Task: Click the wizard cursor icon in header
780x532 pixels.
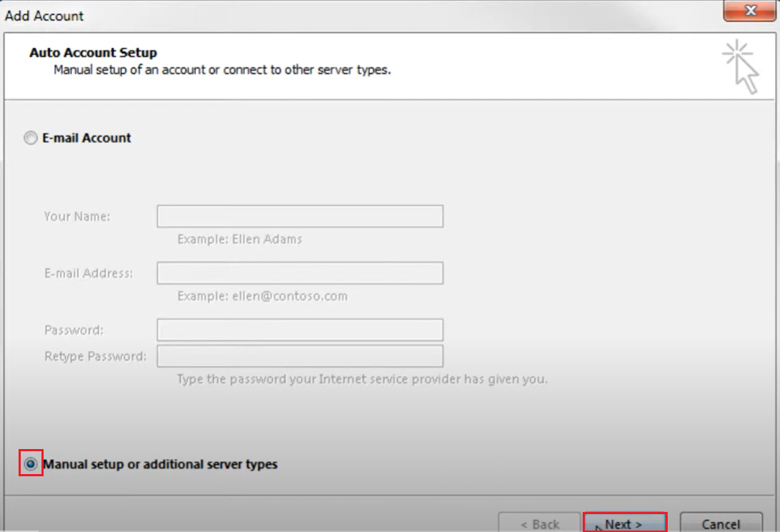Action: point(741,67)
